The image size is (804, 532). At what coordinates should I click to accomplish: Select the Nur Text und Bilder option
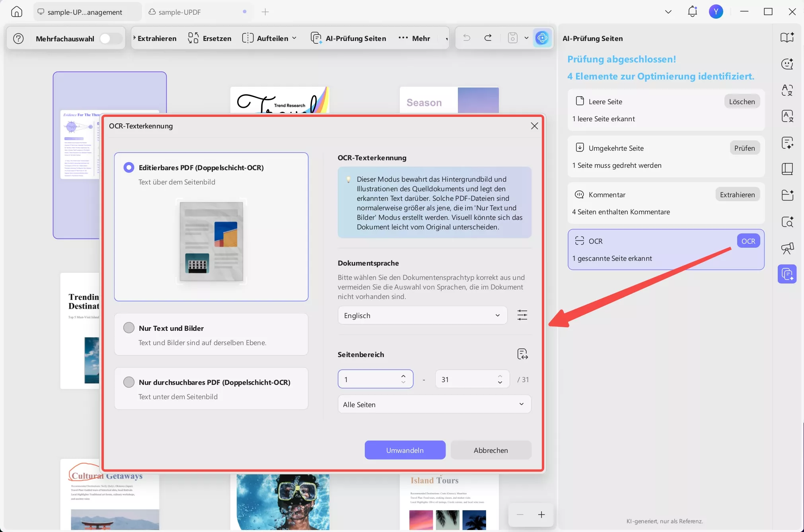[129, 328]
